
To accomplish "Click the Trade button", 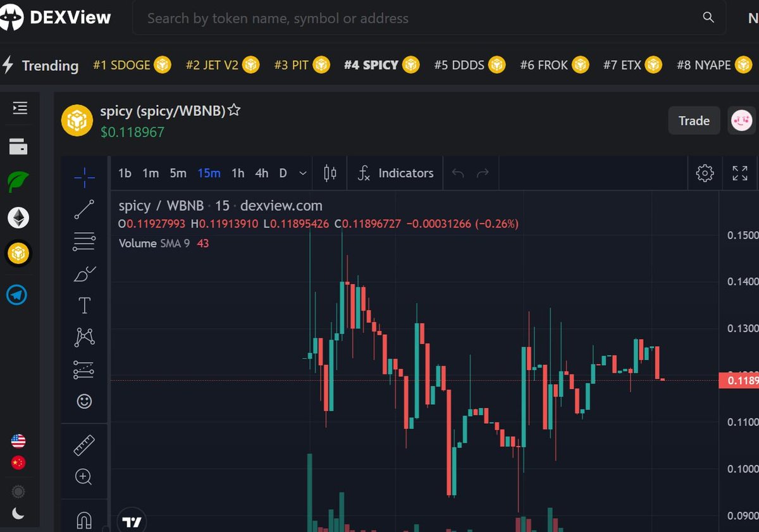I will pyautogui.click(x=694, y=120).
